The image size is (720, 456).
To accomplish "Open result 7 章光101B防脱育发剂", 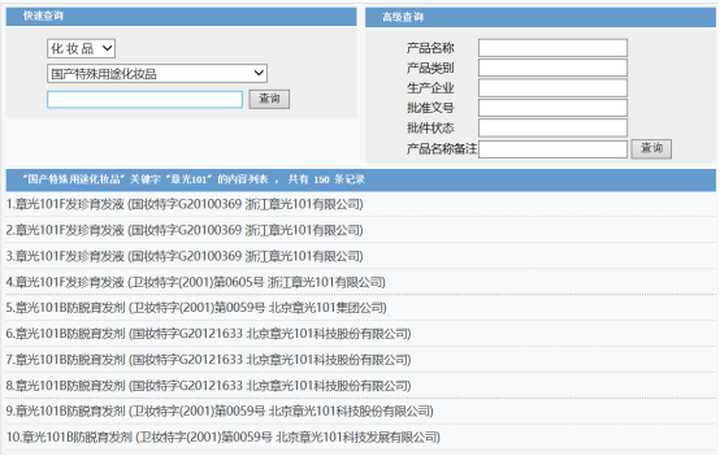I will click(208, 360).
